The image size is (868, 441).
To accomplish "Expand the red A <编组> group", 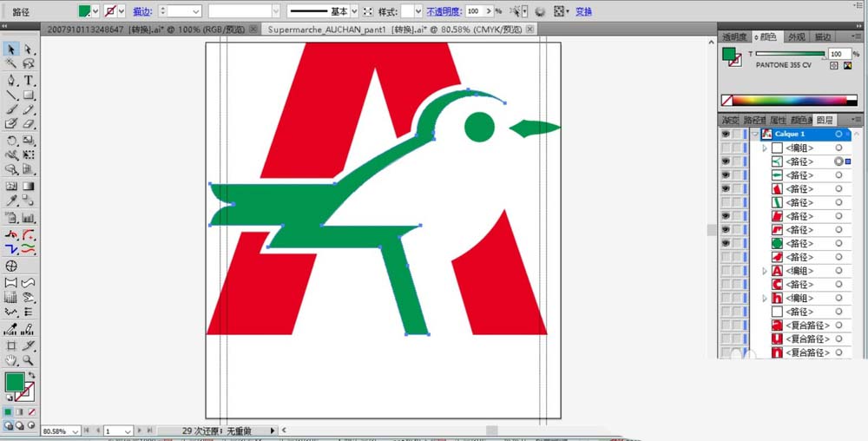I will pyautogui.click(x=765, y=271).
